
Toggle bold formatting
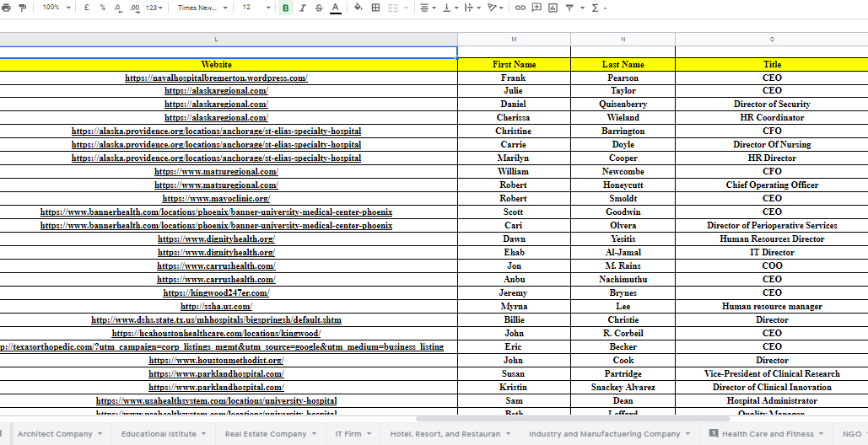tap(286, 8)
